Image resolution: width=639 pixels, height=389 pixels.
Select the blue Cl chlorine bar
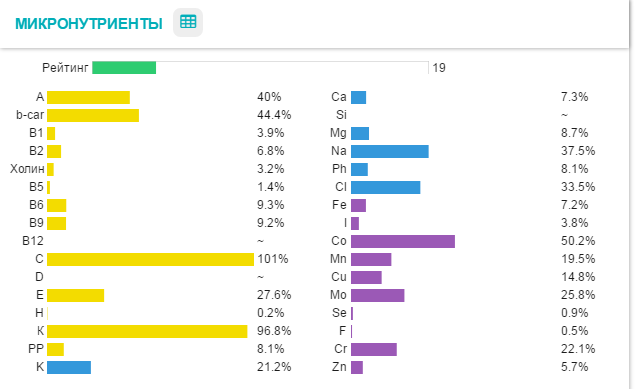(x=386, y=187)
